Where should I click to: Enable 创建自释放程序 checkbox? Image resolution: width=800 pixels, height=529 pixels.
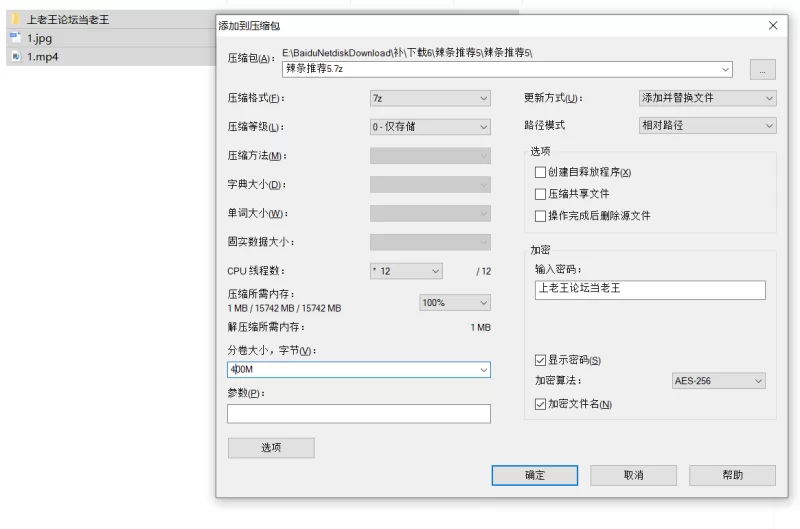[540, 172]
